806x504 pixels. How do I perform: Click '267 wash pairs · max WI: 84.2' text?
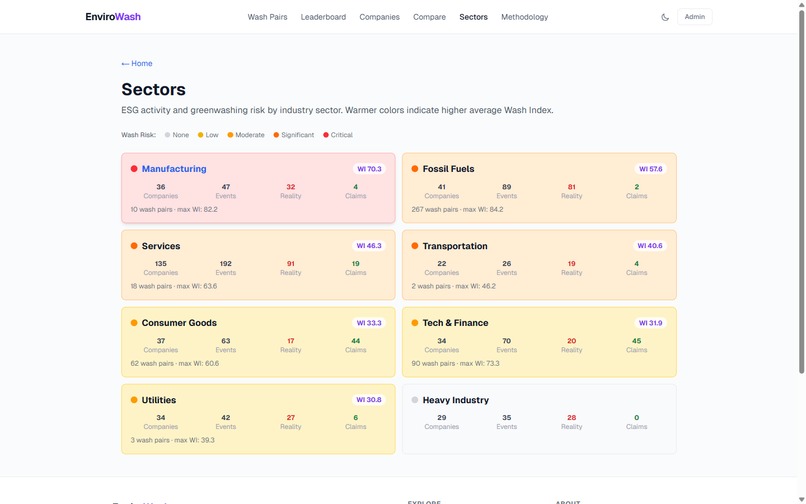pos(457,209)
